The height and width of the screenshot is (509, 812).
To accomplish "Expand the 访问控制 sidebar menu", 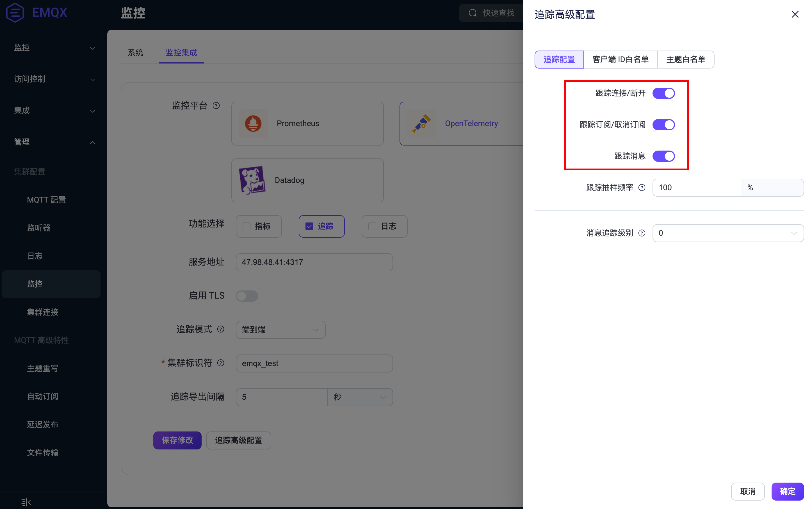I will tap(54, 79).
